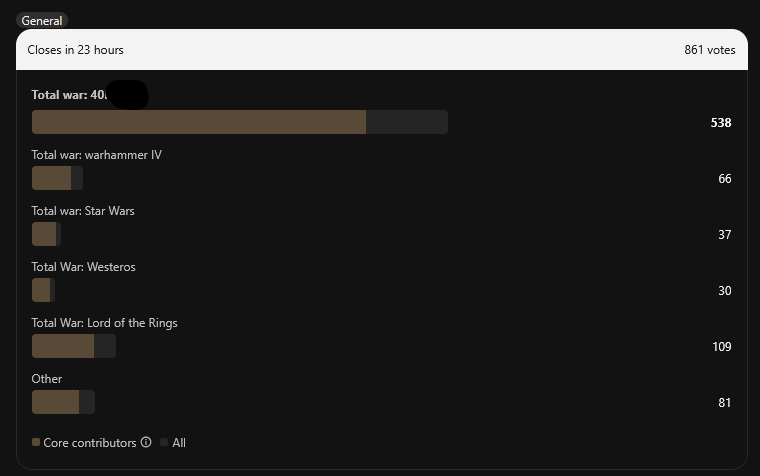The image size is (760, 476).
Task: Click the info icon beside Core contributors
Action: coord(146,442)
